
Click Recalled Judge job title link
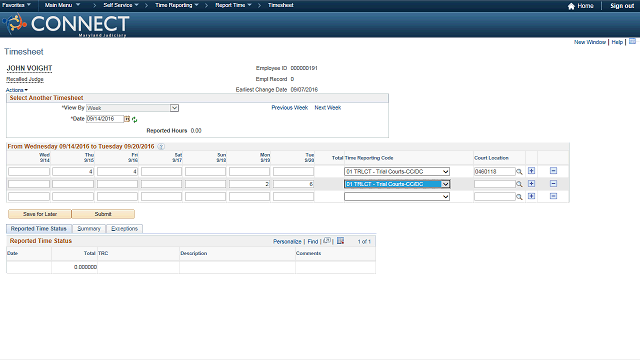point(25,79)
